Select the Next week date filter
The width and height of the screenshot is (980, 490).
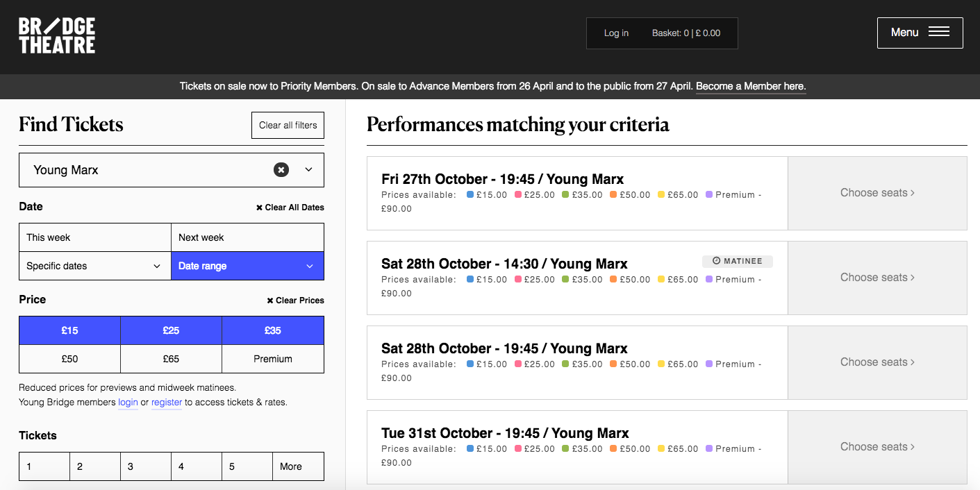click(x=247, y=237)
